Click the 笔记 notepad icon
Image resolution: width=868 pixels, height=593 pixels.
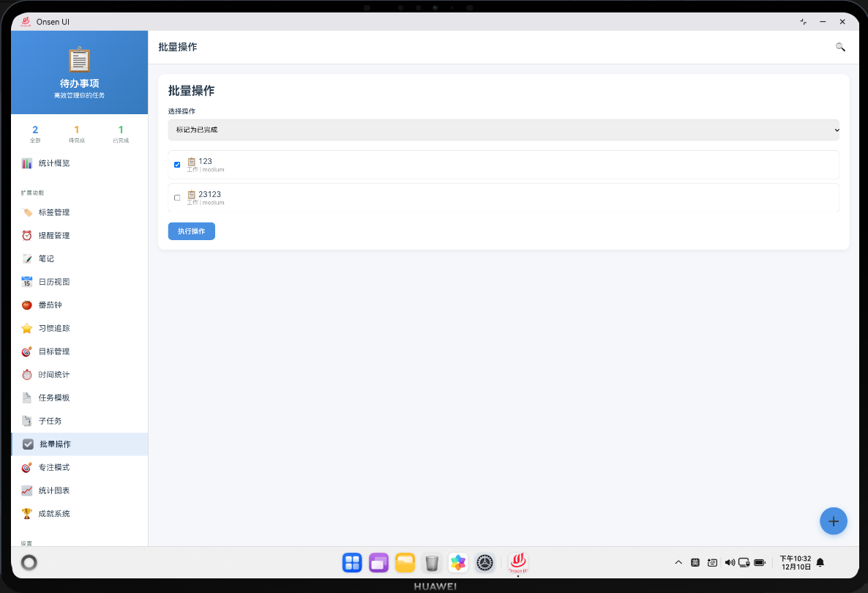coord(26,259)
